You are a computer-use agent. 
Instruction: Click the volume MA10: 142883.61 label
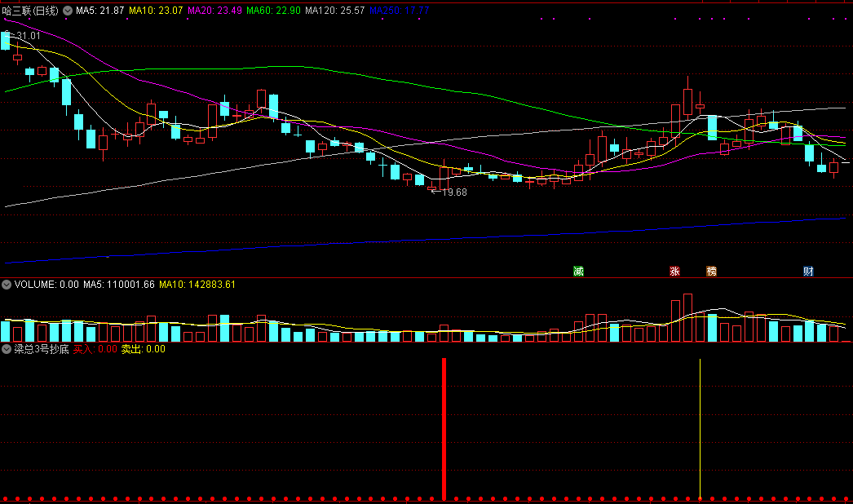(x=197, y=285)
